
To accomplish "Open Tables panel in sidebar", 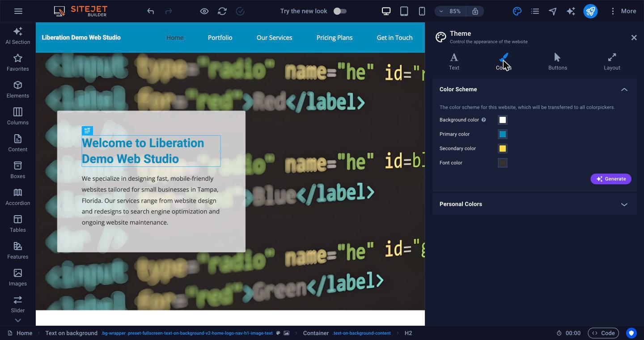I will [x=18, y=224].
